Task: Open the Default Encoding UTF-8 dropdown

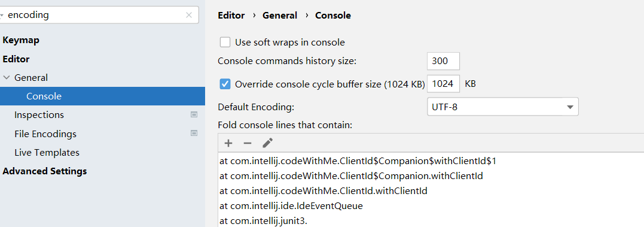Action: click(503, 107)
